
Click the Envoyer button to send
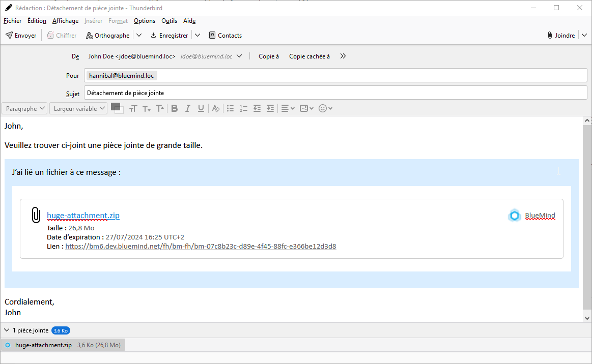click(x=21, y=36)
